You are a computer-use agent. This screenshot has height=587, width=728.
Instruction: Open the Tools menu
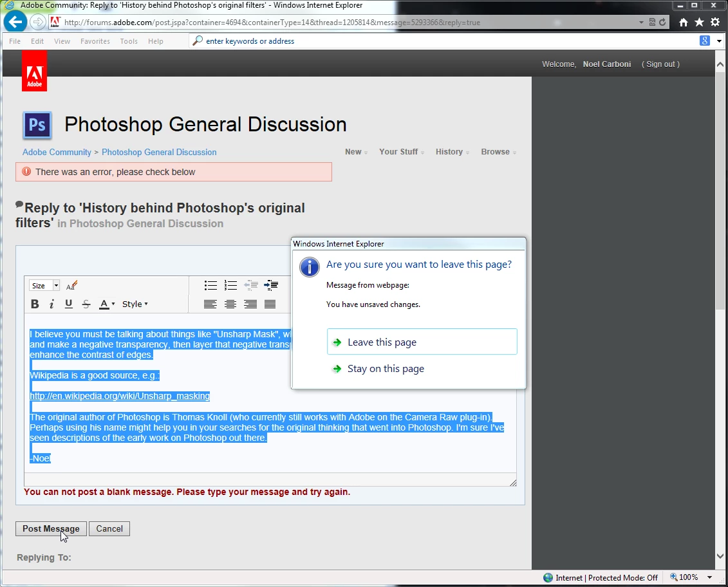129,41
